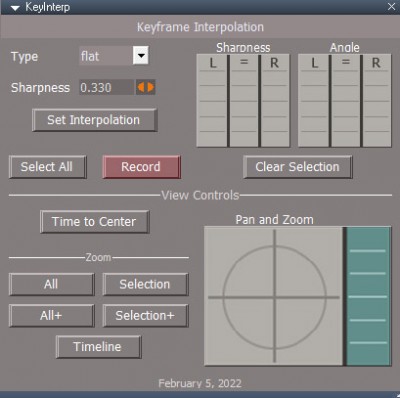
Task: Click the orange Sharpness stepper arrows
Action: click(146, 87)
